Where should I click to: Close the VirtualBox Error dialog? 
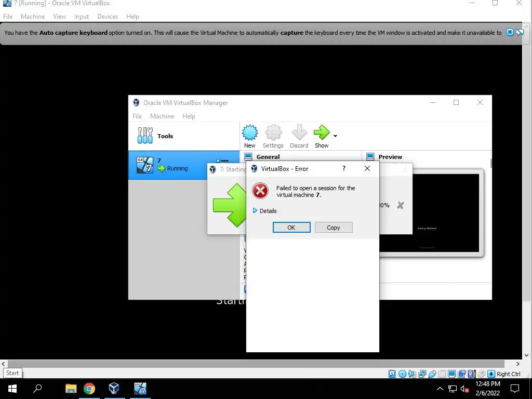[367, 169]
